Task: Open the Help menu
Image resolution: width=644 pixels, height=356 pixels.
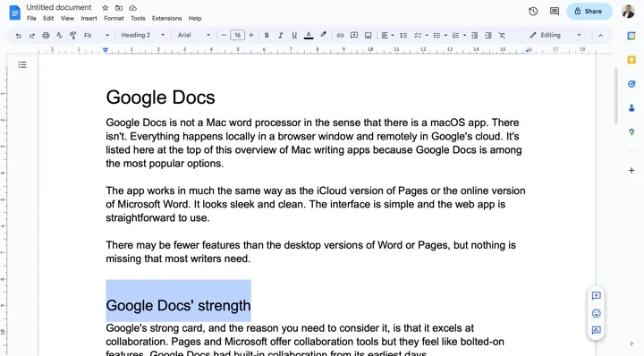Action: [195, 19]
